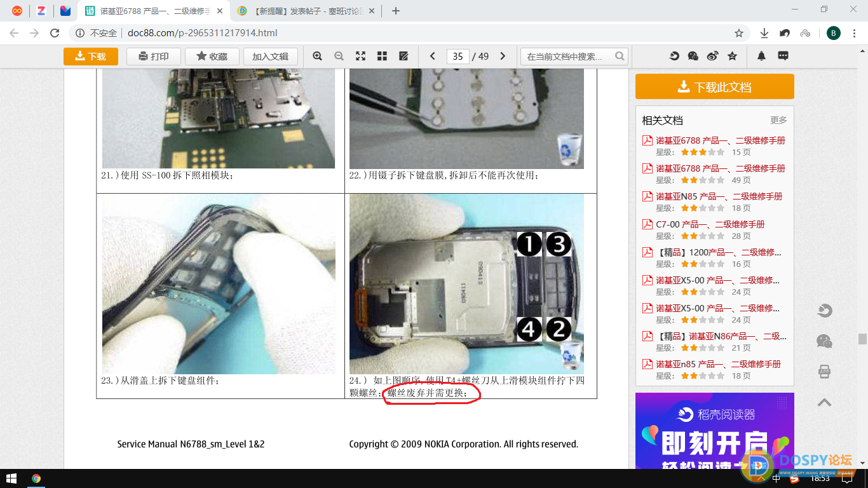The image size is (868, 488).
Task: Click Chrome icon on taskbar
Action: [x=36, y=478]
